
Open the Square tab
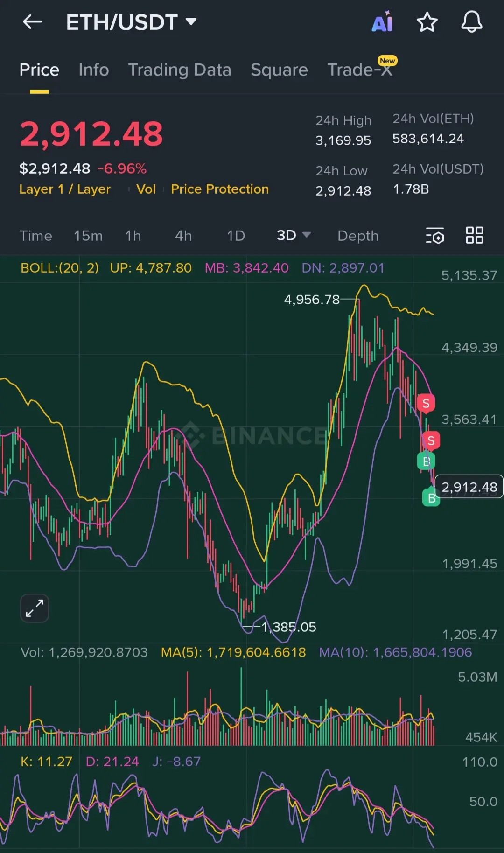[x=279, y=70]
